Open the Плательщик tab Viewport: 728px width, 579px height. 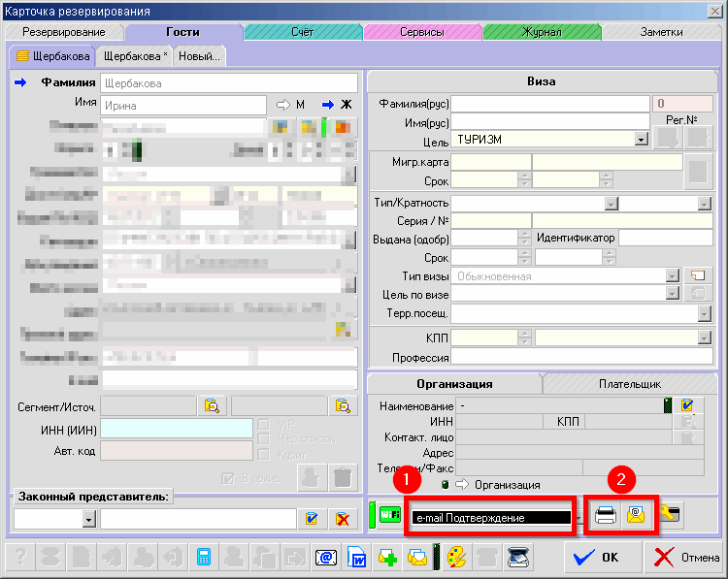tap(631, 384)
